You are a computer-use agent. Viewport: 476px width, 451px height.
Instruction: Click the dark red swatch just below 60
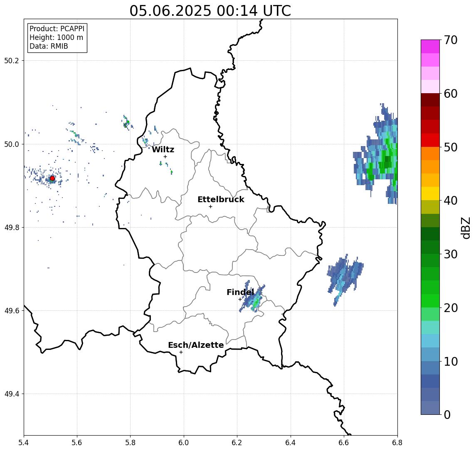(x=430, y=100)
